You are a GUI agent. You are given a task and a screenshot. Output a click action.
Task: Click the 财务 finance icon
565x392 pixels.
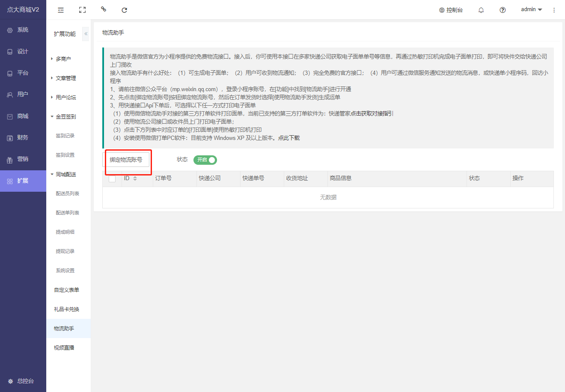pyautogui.click(x=10, y=138)
